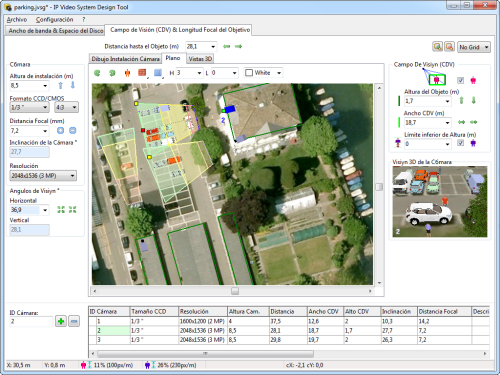Click the orange person figure toolbar icon
The image size is (500, 375).
point(127,73)
